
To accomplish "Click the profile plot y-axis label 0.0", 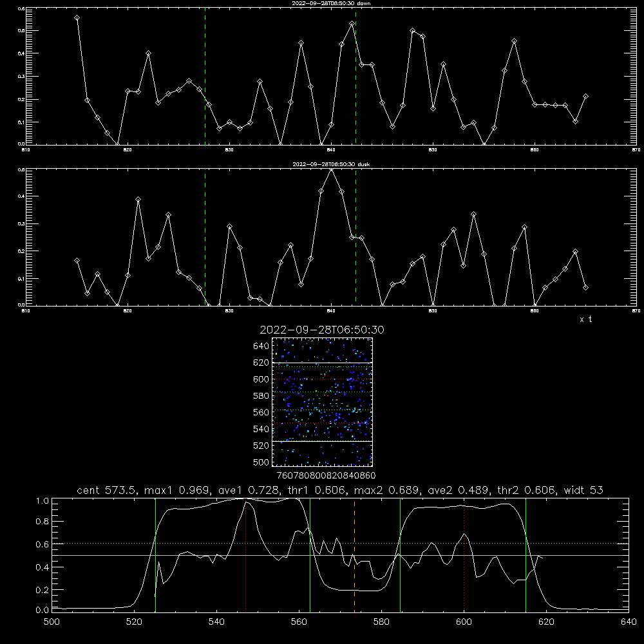I will point(43,611).
